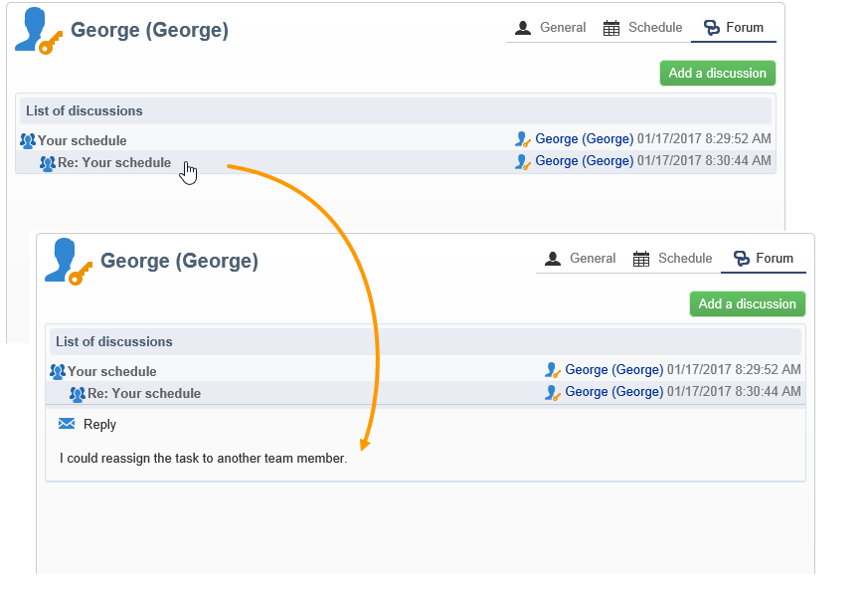Follow the George (George) link on the lower 8:29:52 row
This screenshot has width=868, height=590.
[x=613, y=370]
